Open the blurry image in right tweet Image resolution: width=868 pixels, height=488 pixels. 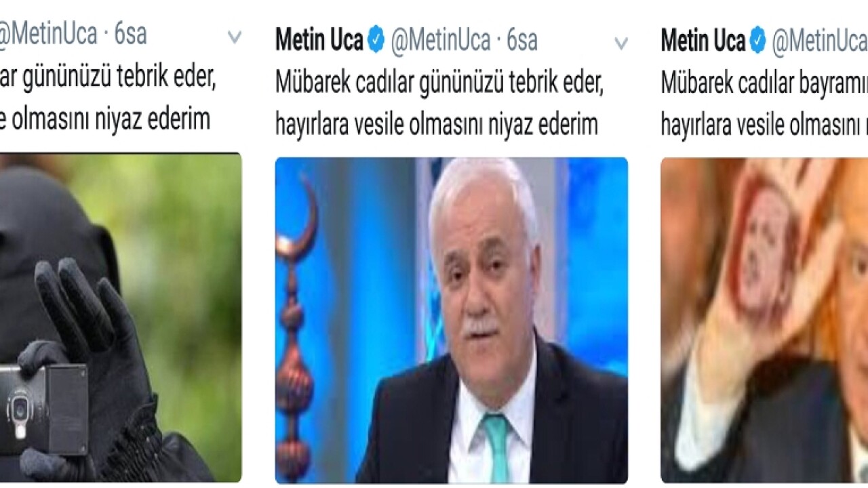pyautogui.click(x=764, y=320)
